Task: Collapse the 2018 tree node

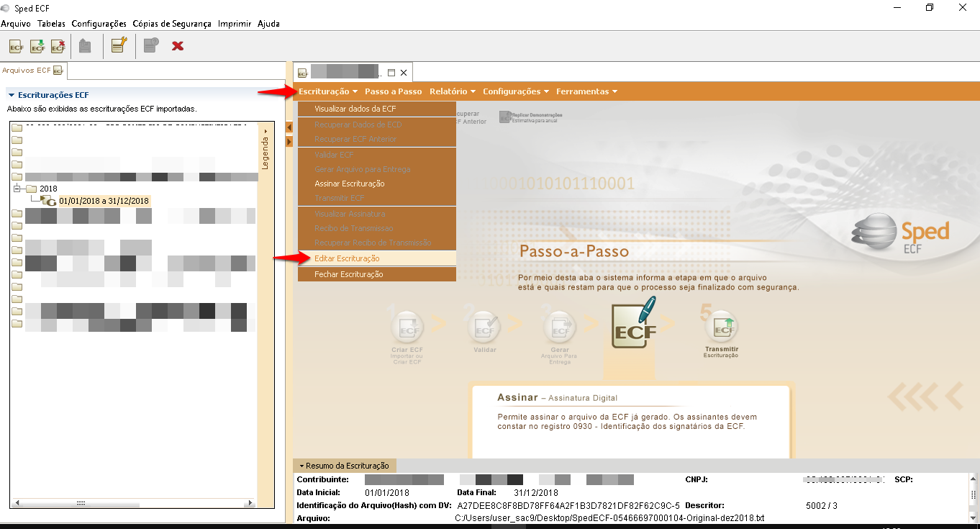Action: [x=18, y=189]
